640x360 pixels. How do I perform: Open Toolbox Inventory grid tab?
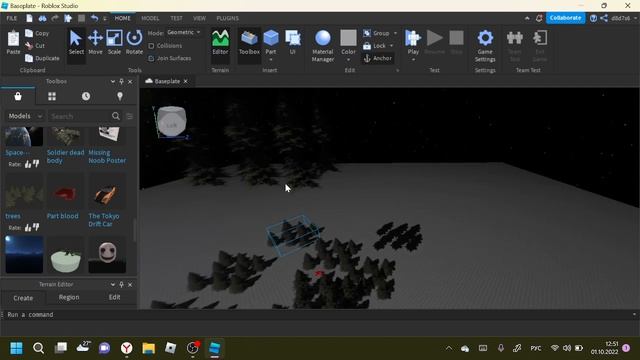coord(52,96)
